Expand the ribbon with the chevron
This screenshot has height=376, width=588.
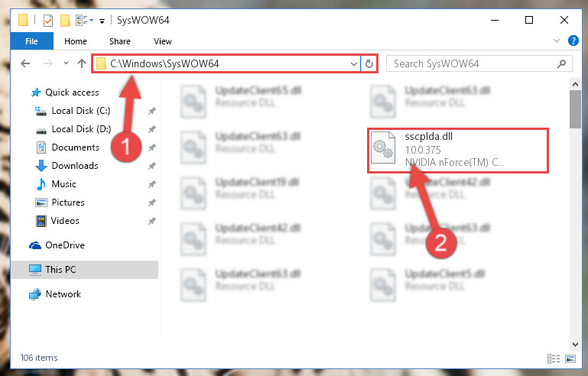click(x=557, y=41)
